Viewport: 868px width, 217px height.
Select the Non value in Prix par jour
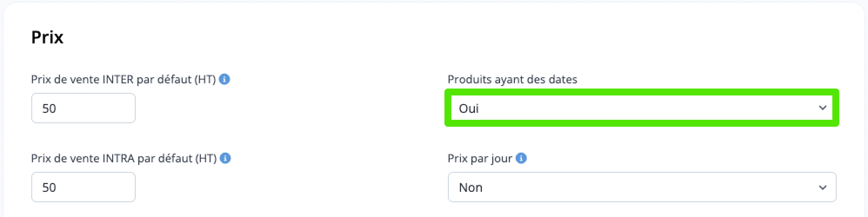[x=471, y=187]
